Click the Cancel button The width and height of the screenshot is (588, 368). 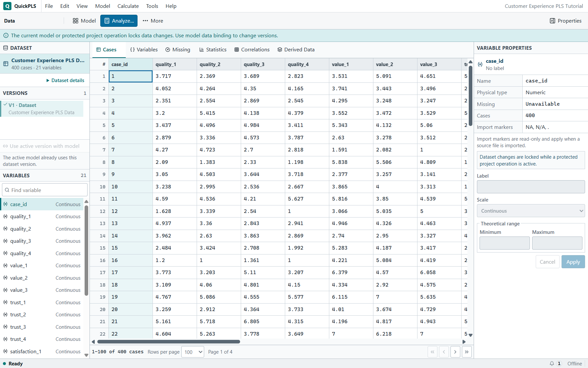coord(547,262)
